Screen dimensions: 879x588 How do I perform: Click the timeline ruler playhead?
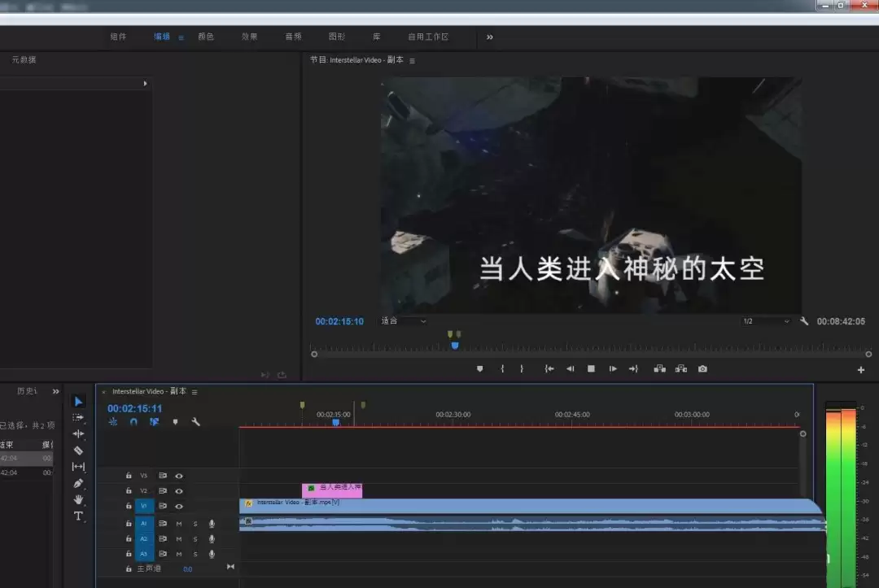click(x=336, y=423)
